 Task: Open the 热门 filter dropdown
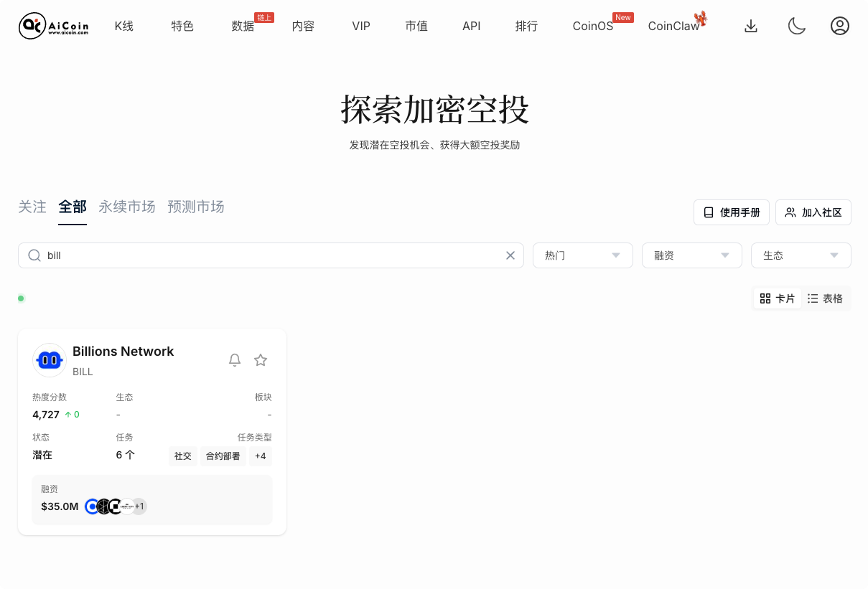[582, 255]
